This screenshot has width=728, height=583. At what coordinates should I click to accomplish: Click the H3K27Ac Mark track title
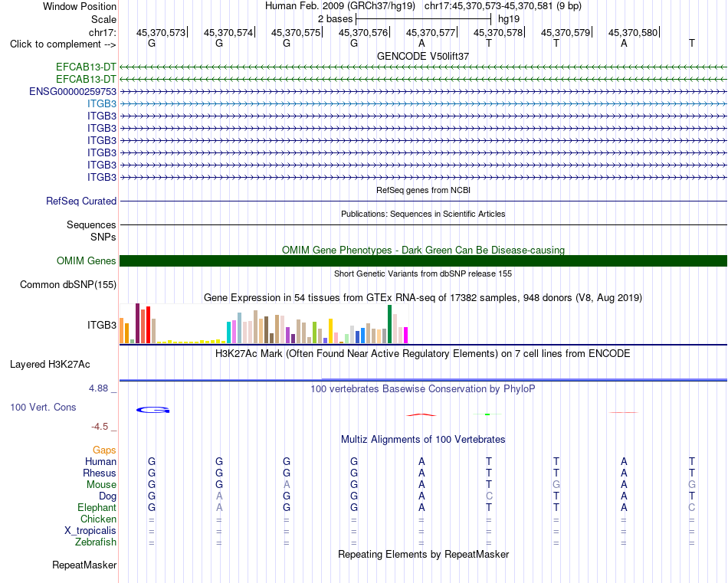point(423,354)
